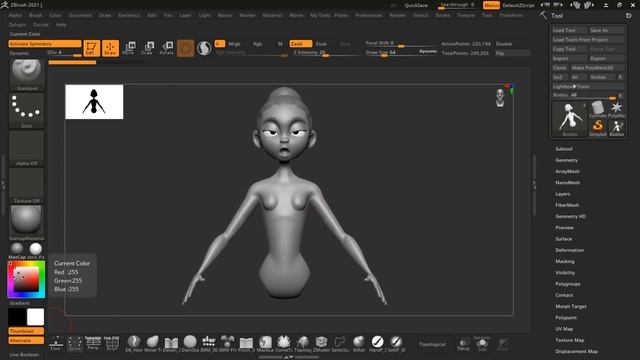Image resolution: width=640 pixels, height=360 pixels.
Task: Toggle the Floor grid button
Action: tap(56, 343)
